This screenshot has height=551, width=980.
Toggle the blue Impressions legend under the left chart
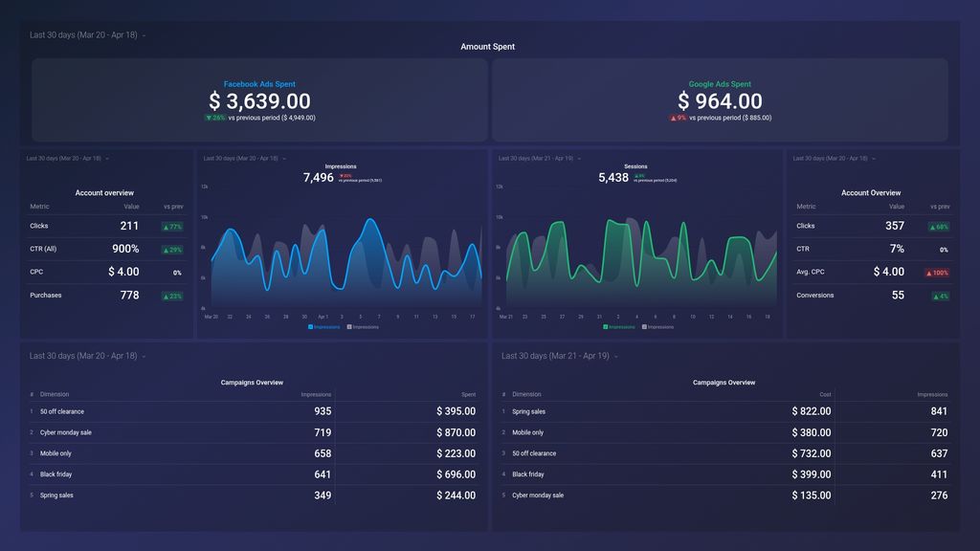(x=325, y=326)
